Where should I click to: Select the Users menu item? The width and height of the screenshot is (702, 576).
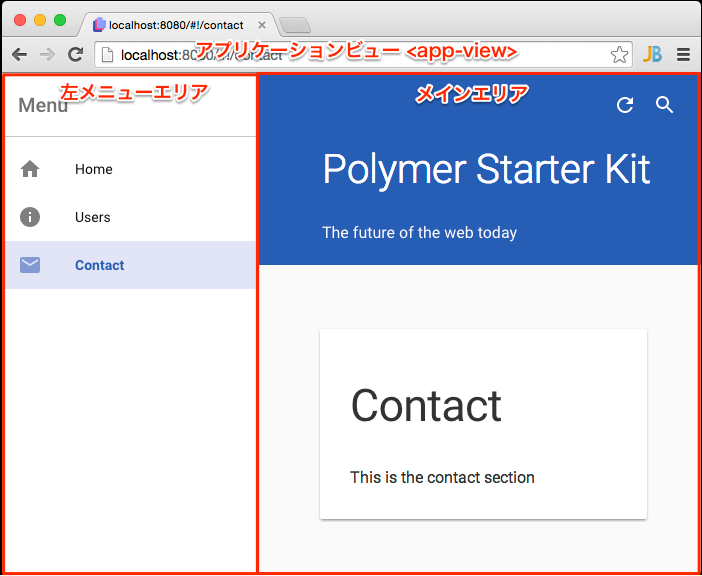point(131,217)
